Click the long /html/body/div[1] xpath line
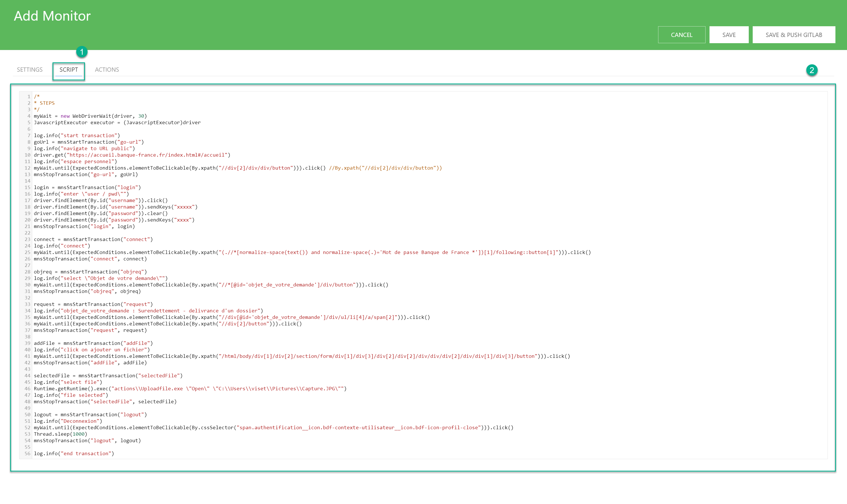This screenshot has width=847, height=504. (x=302, y=356)
